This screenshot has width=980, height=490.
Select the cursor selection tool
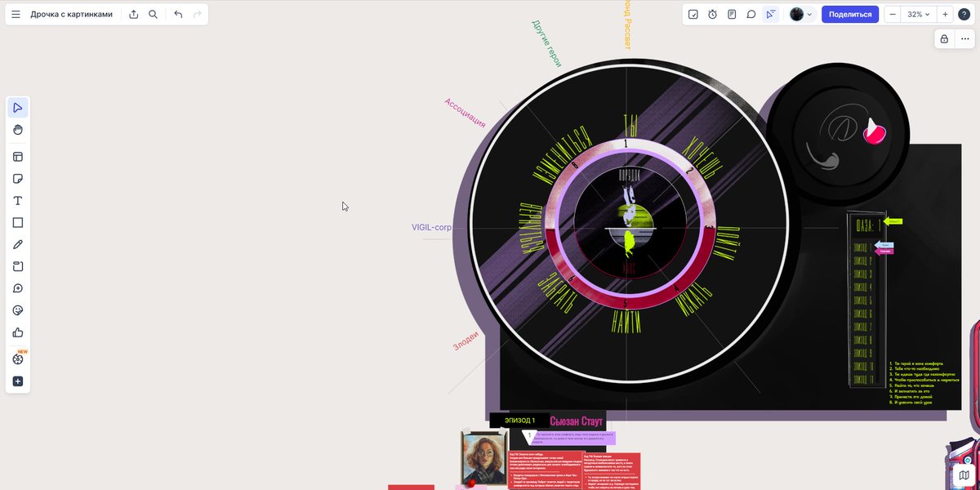(18, 108)
